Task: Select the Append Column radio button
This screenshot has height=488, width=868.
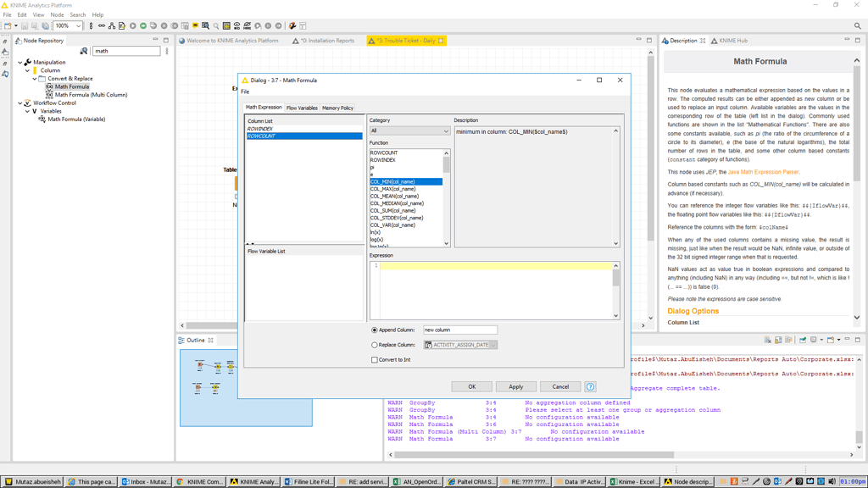Action: 374,330
